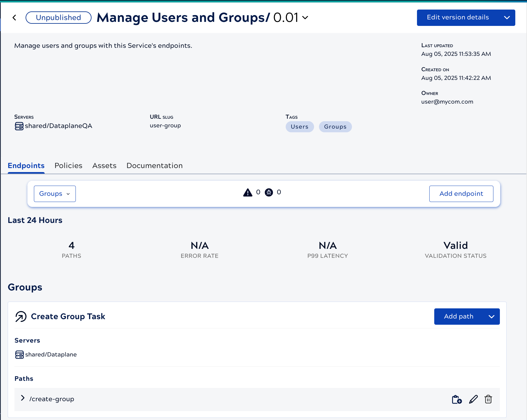Open the Edit version details dropdown arrow
Viewport: 527px width, 420px height.
point(507,18)
